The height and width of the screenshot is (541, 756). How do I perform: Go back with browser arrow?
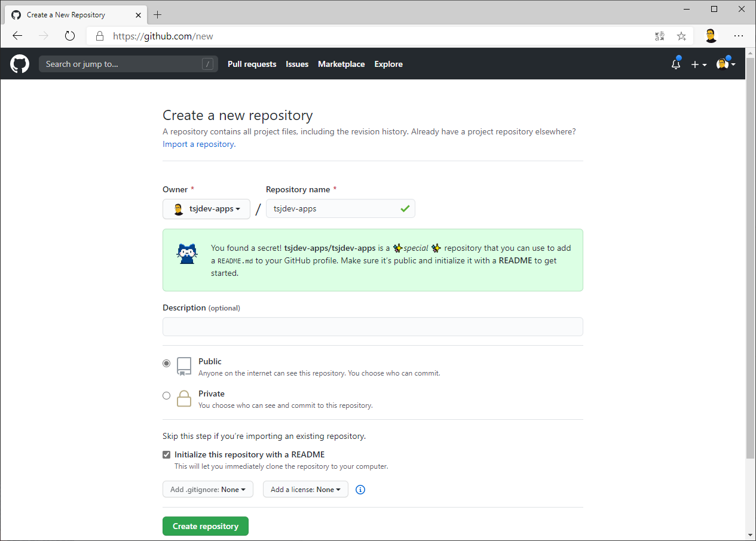click(x=17, y=36)
